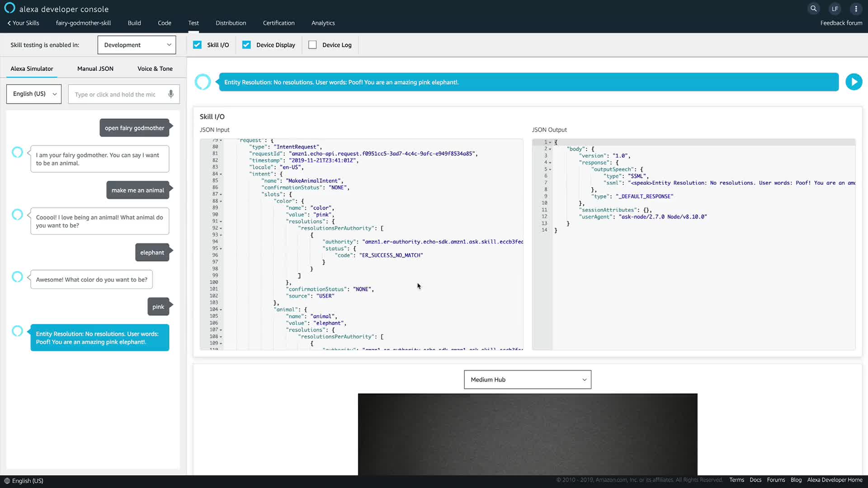Open the vertical dots options menu
868x488 pixels.
tap(856, 9)
